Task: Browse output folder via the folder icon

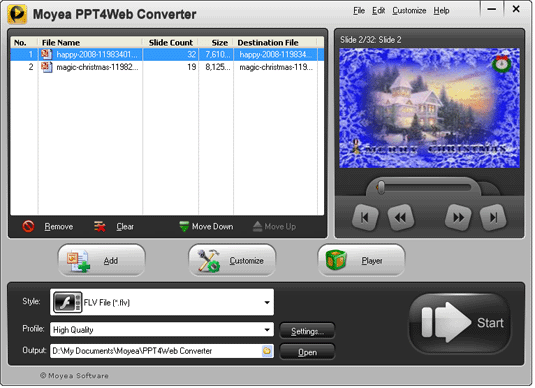Action: click(267, 351)
